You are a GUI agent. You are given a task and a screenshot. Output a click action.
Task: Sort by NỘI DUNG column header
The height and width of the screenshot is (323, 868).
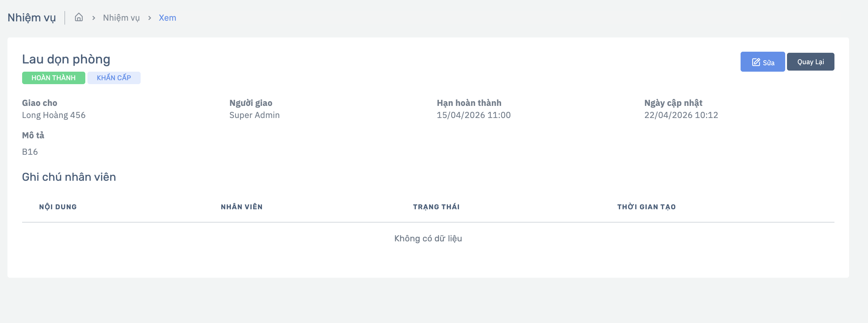(x=58, y=207)
